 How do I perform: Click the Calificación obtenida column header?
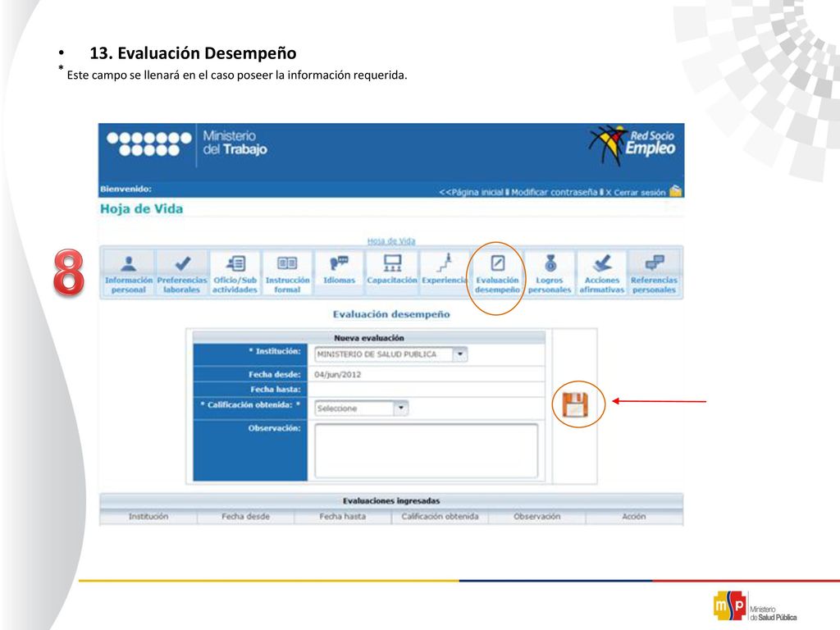[440, 517]
